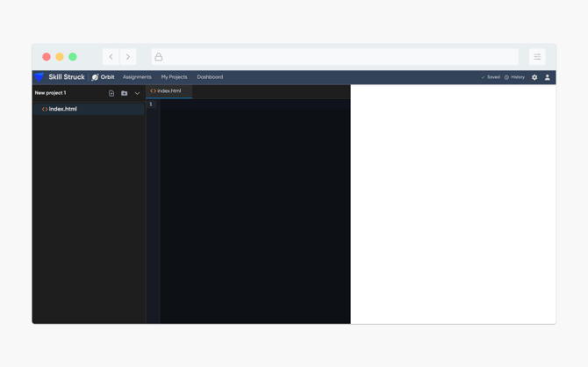Go to My Projects
588x367 pixels.
[174, 77]
